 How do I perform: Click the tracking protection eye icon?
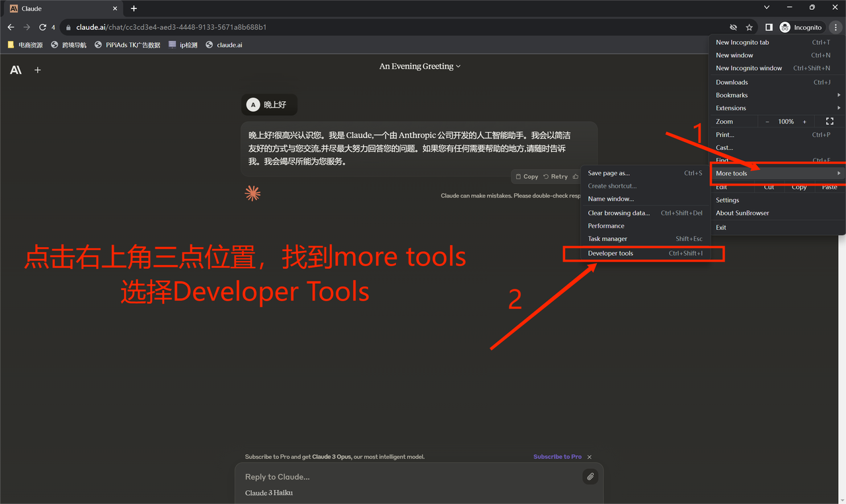733,27
